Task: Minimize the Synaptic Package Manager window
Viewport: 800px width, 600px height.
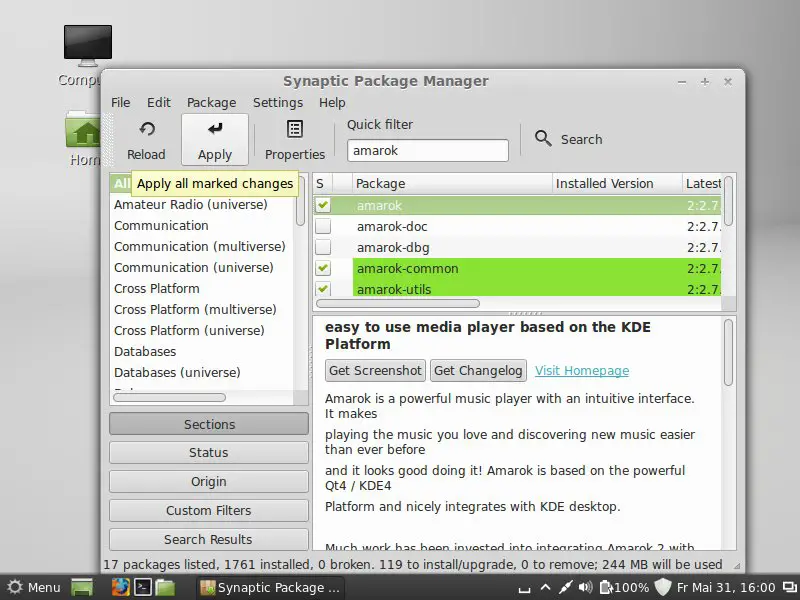Action: click(682, 82)
